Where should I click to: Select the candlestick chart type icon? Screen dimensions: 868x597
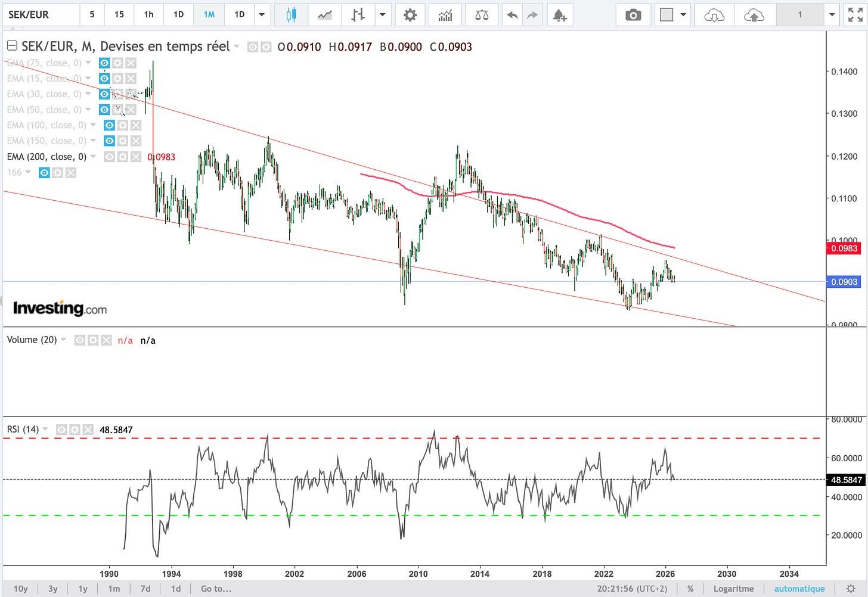[291, 15]
